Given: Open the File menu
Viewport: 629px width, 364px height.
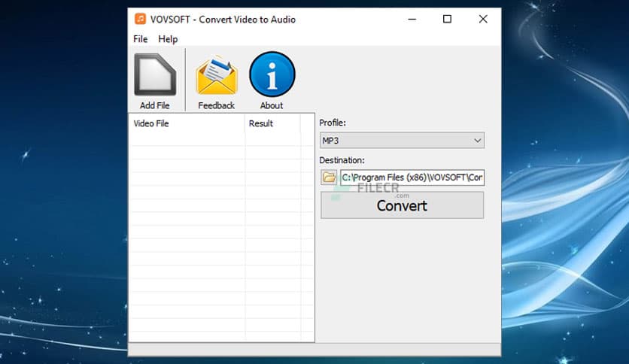Looking at the screenshot, I should click(141, 39).
